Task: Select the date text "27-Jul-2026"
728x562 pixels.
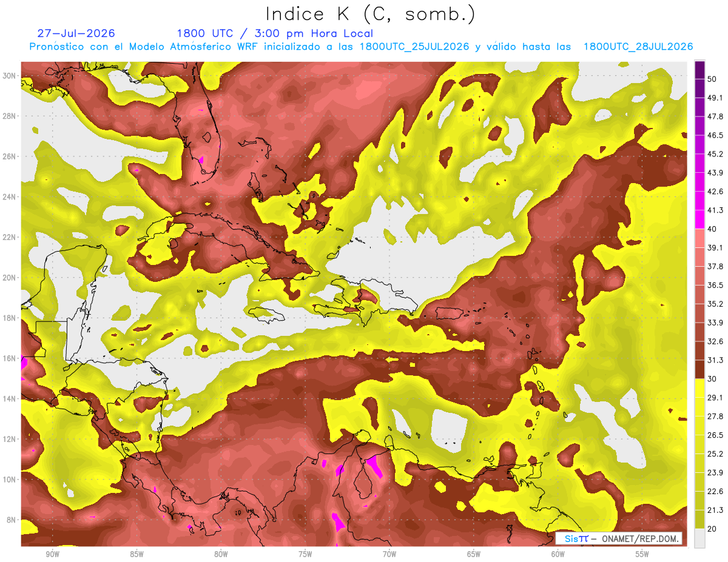Action: tap(76, 33)
